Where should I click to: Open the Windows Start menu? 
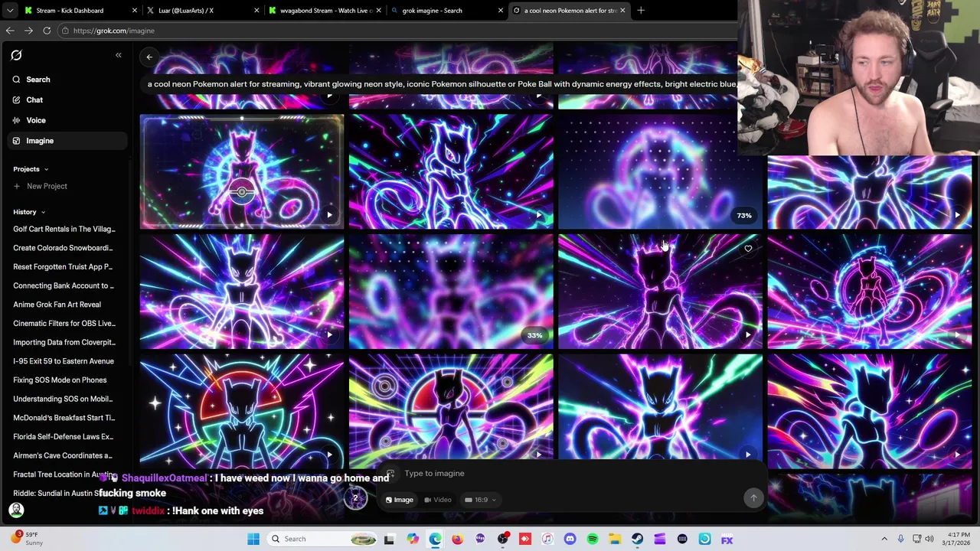click(x=253, y=539)
